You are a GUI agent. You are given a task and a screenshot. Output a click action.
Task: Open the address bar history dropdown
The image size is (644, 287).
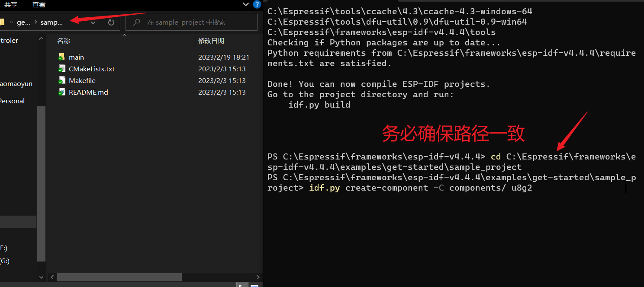coord(93,22)
